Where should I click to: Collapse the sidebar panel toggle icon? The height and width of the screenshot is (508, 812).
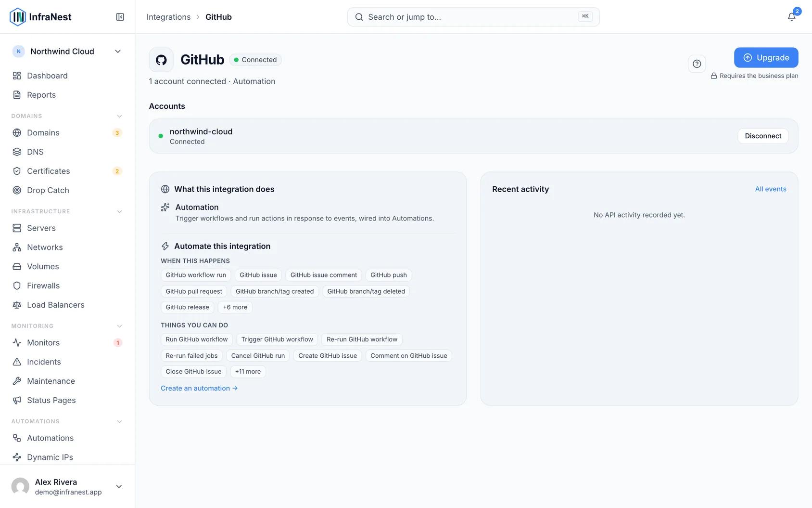(x=120, y=17)
